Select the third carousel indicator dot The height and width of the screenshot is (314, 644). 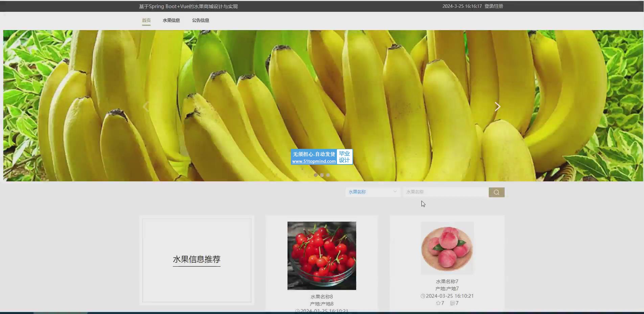pos(328,175)
